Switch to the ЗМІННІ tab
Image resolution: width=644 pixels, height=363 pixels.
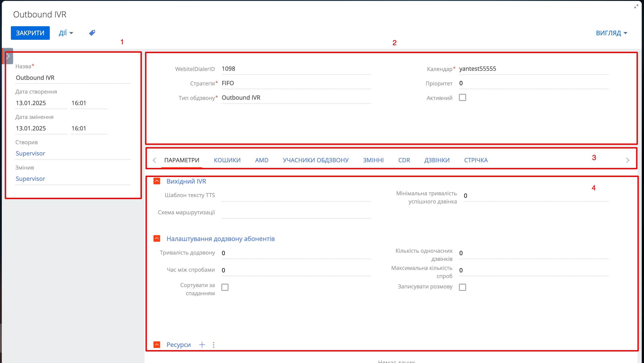tap(373, 160)
